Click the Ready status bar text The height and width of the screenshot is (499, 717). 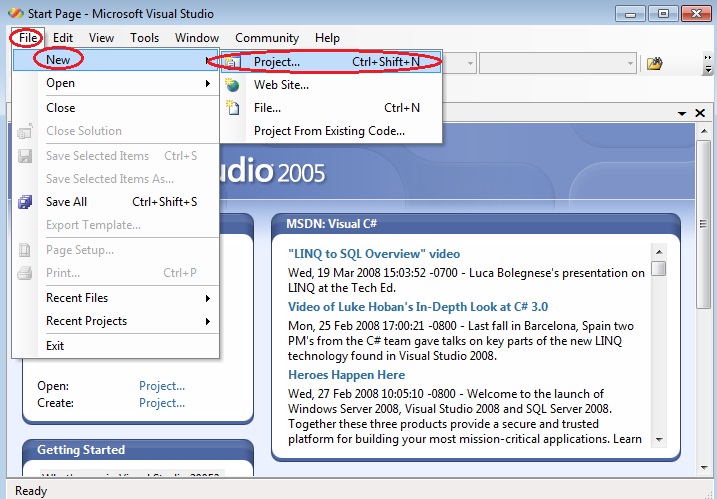pyautogui.click(x=31, y=491)
